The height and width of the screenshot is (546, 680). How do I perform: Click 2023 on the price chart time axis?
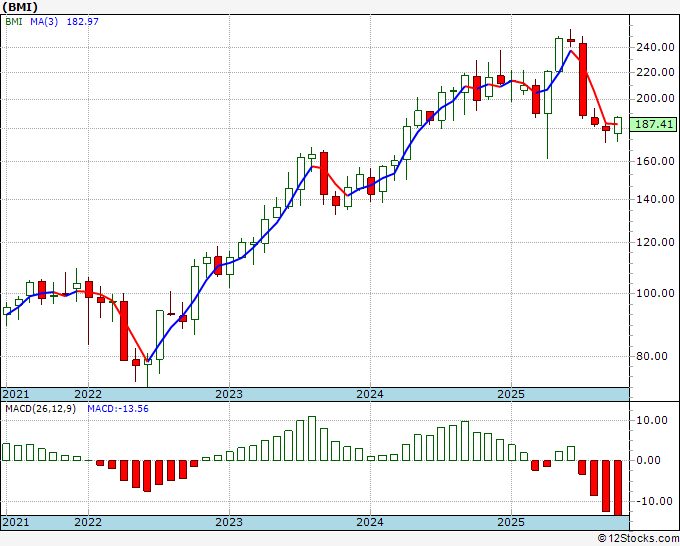click(x=229, y=394)
